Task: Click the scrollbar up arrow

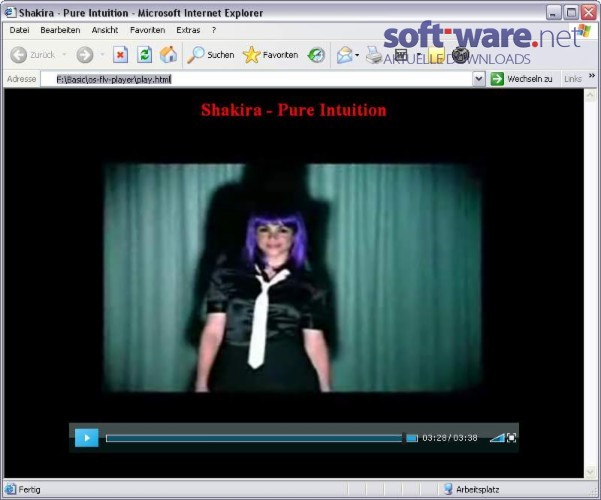Action: click(590, 95)
